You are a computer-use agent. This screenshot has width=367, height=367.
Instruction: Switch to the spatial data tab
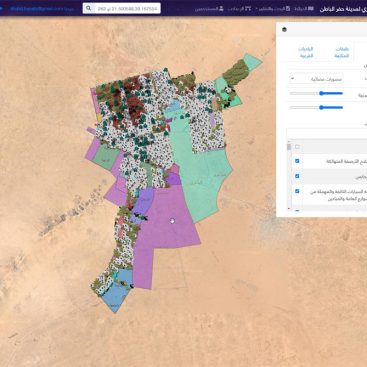(306, 52)
